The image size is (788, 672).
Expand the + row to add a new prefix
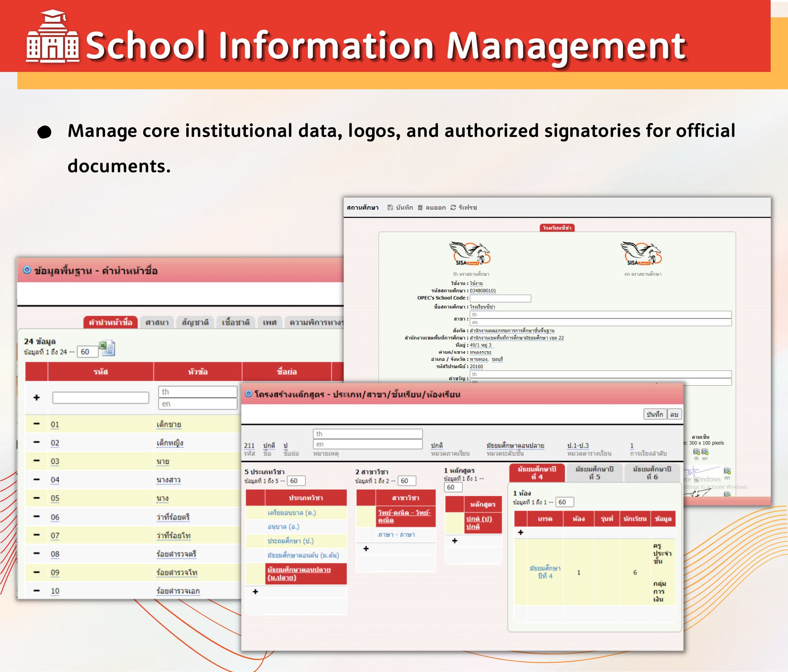[36, 397]
